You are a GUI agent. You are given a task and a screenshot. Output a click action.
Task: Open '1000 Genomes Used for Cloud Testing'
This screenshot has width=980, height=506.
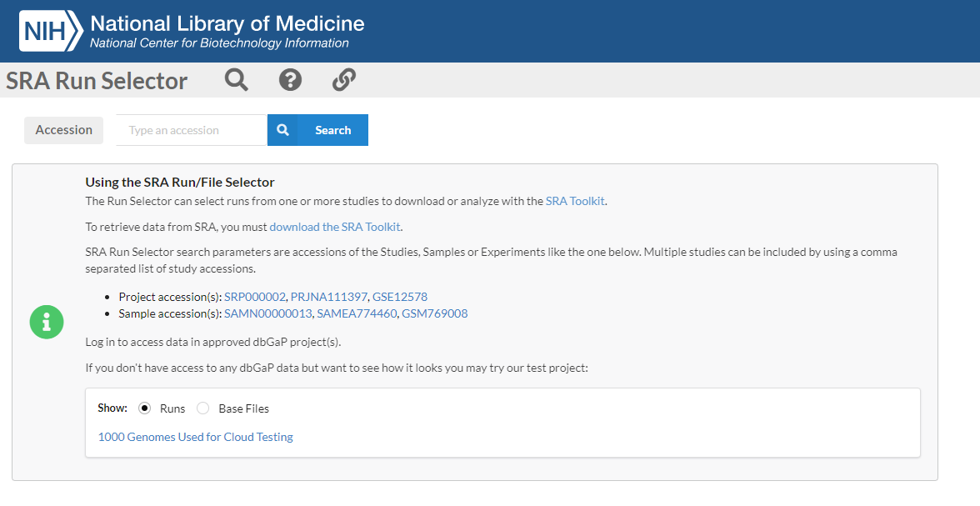point(196,437)
